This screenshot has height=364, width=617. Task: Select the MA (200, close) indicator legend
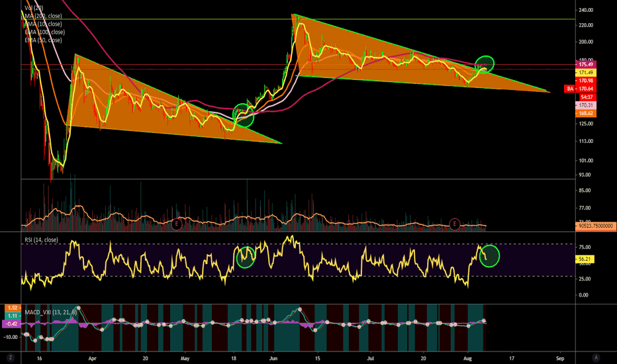coord(43,16)
